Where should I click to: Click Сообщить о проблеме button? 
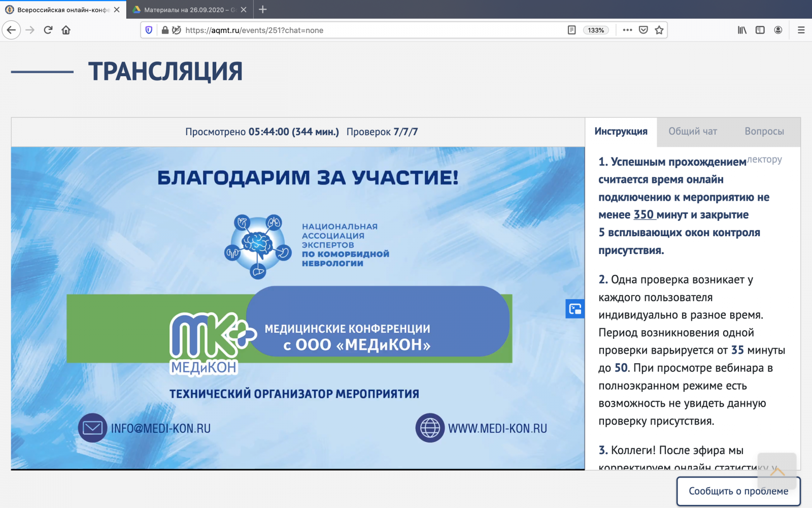738,491
